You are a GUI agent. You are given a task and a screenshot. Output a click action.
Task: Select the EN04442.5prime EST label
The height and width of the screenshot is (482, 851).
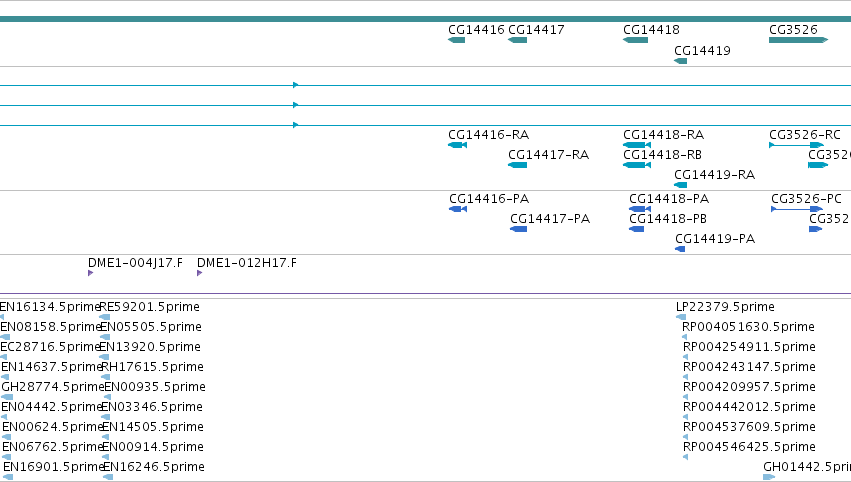coord(52,407)
